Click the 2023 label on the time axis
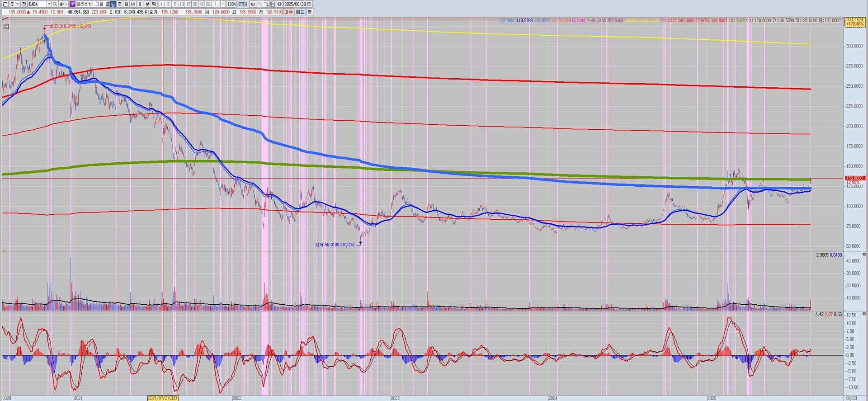 tap(395, 398)
